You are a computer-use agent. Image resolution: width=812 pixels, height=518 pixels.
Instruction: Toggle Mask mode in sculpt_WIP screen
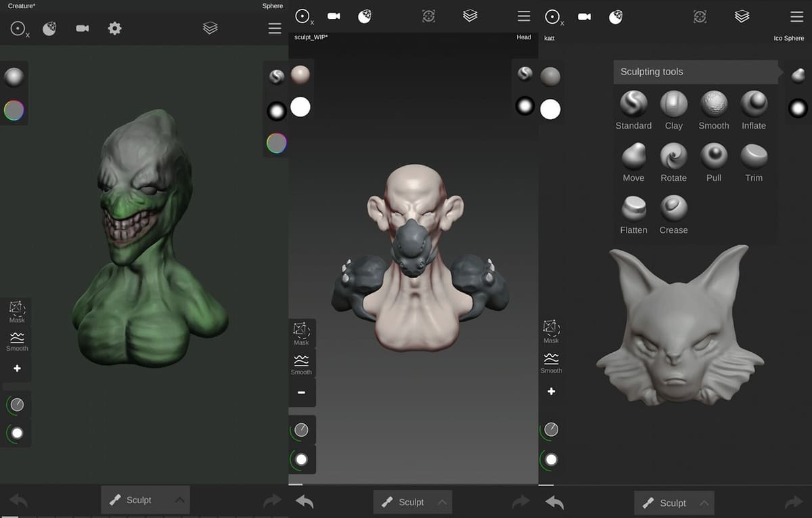point(302,333)
